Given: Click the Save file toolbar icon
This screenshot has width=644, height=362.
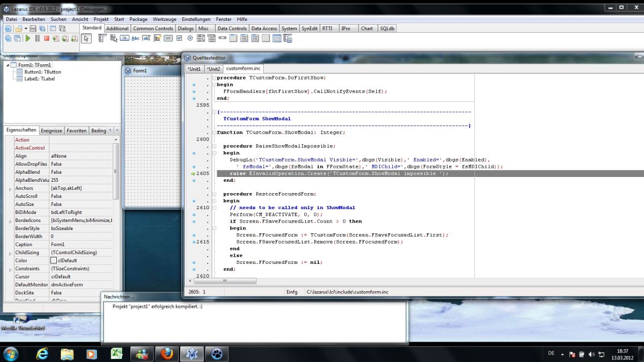Looking at the screenshot, I should tap(33, 28).
